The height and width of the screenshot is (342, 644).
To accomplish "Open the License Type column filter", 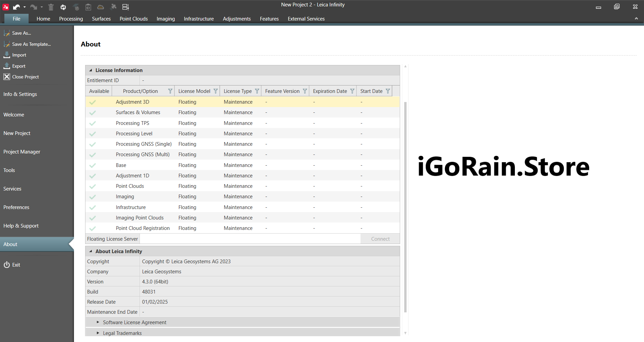I will click(257, 91).
